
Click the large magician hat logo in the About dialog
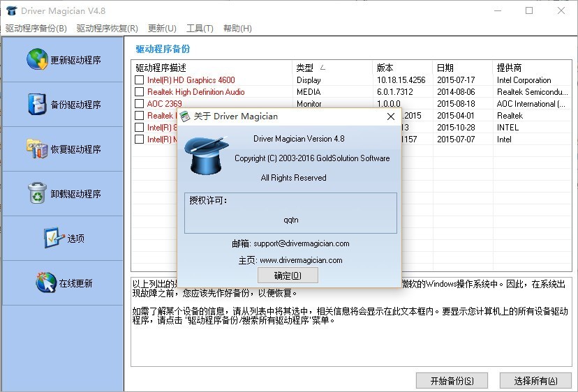pos(206,156)
